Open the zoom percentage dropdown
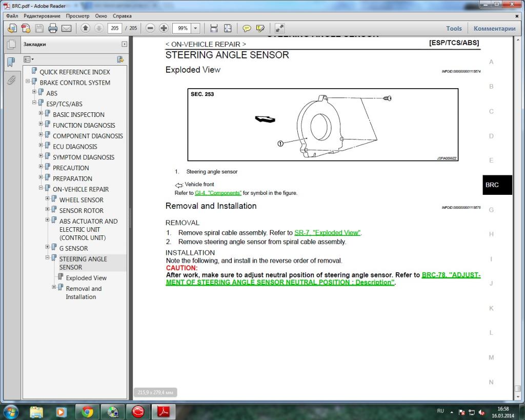 pyautogui.click(x=196, y=28)
